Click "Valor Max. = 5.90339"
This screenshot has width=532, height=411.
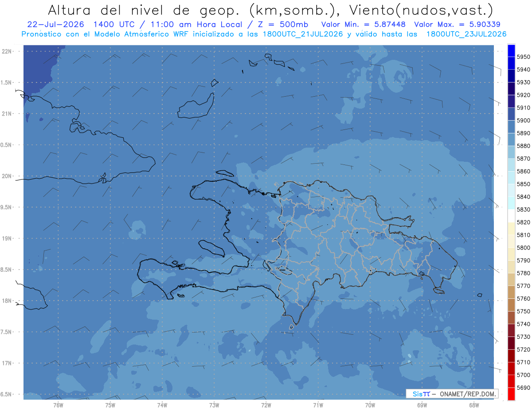click(x=458, y=25)
